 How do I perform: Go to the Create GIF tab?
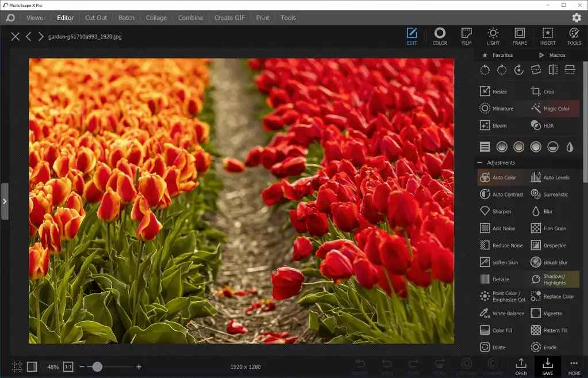click(x=229, y=18)
